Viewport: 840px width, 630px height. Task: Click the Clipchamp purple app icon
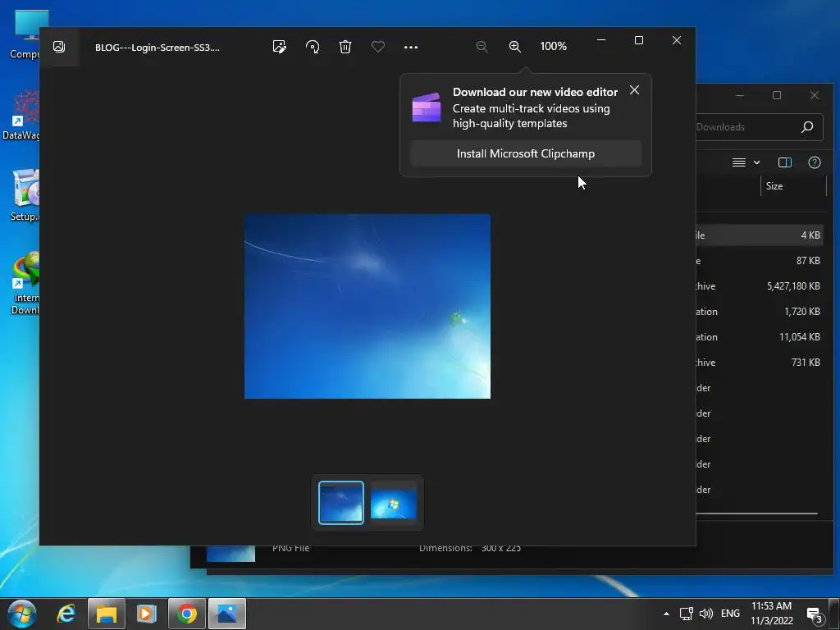[x=427, y=107]
